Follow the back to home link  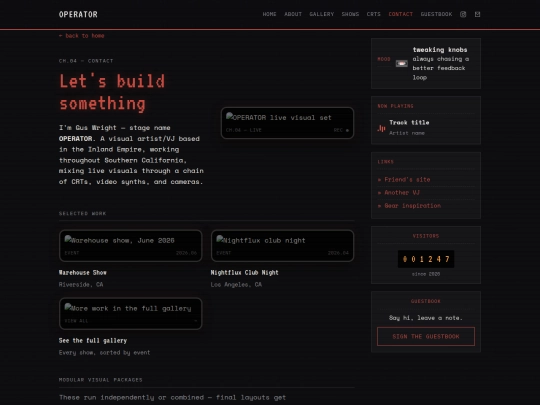82,35
